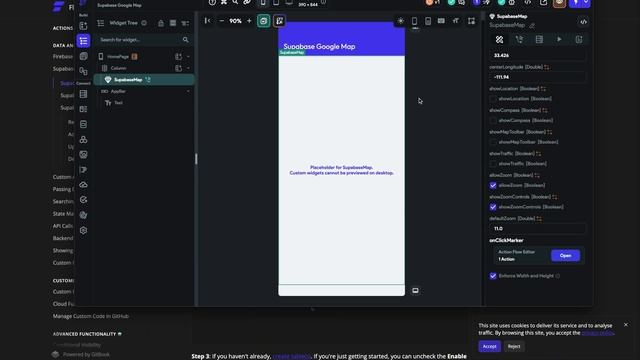Click the AI generate icon beside green button

click(x=279, y=21)
